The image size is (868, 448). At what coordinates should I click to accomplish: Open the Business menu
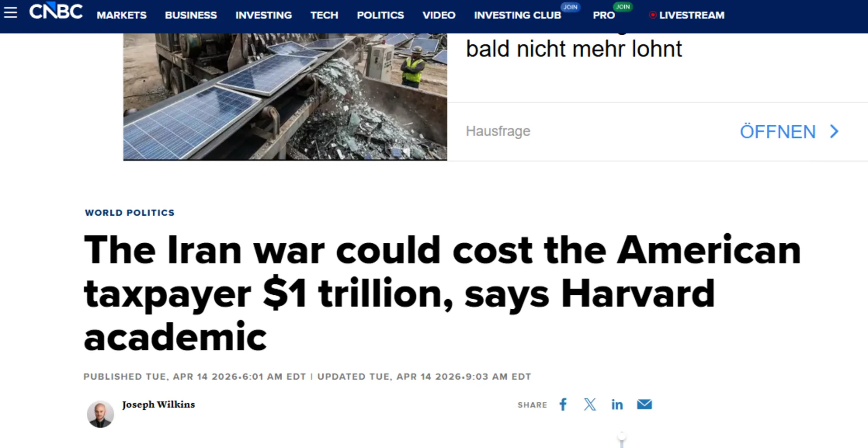coord(191,15)
